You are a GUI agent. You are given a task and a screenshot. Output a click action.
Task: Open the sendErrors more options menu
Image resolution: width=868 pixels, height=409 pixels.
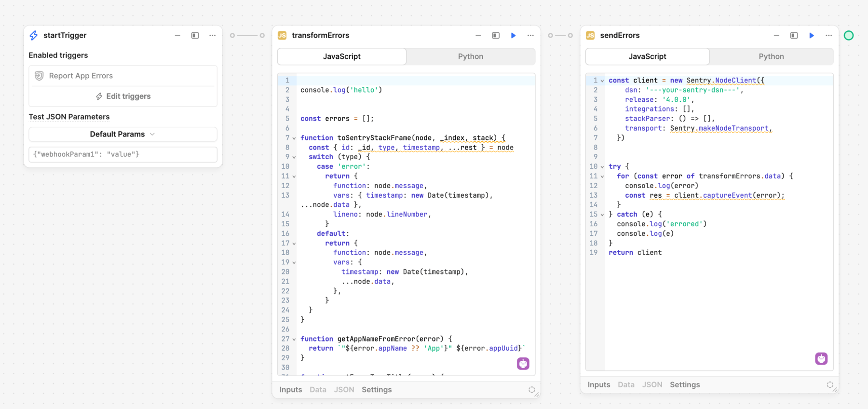click(829, 35)
